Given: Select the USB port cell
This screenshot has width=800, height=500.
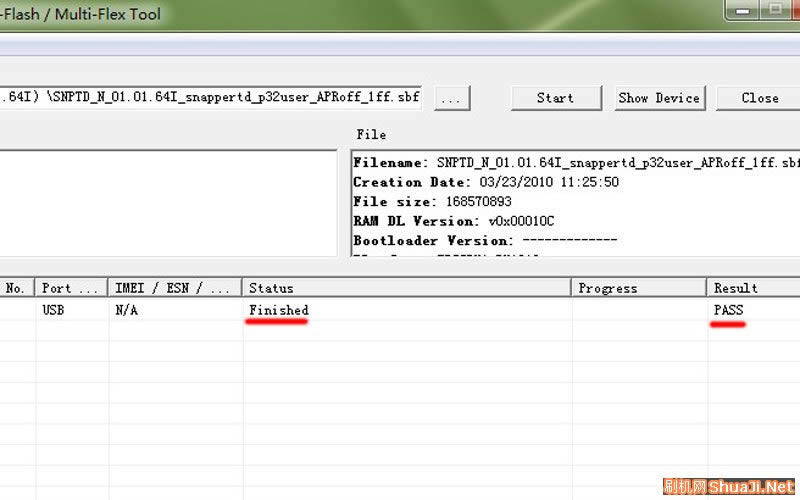Looking at the screenshot, I should point(54,311).
